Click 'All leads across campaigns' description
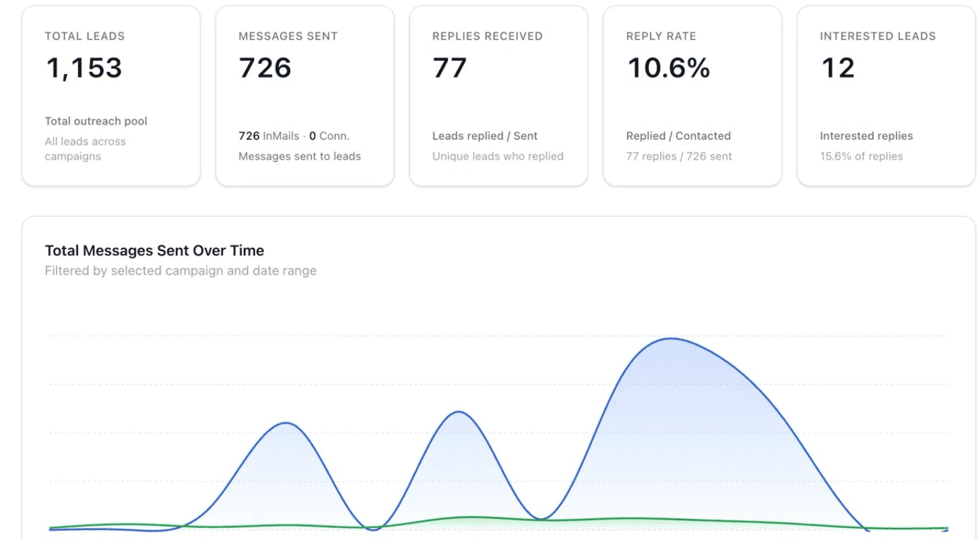Viewport: 980px width, 539px height. [x=85, y=149]
